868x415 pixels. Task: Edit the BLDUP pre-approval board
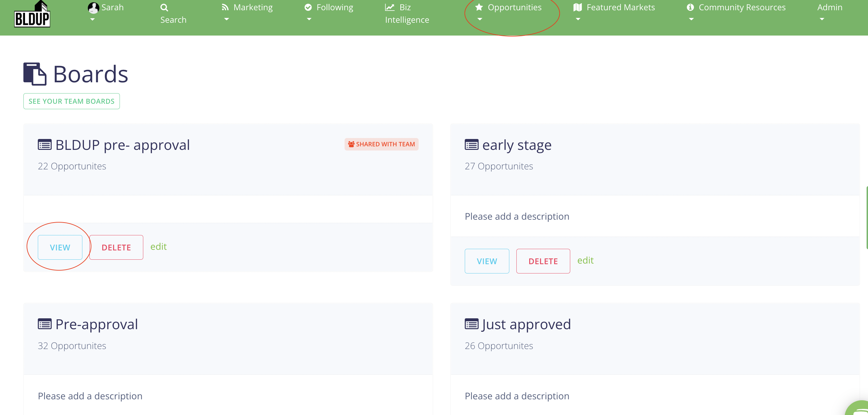tap(158, 247)
